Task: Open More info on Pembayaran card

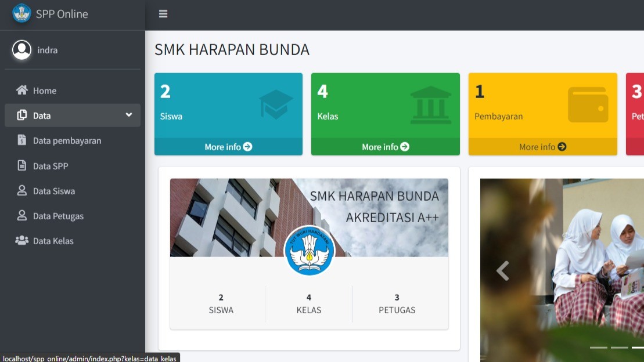Action: coord(542,147)
